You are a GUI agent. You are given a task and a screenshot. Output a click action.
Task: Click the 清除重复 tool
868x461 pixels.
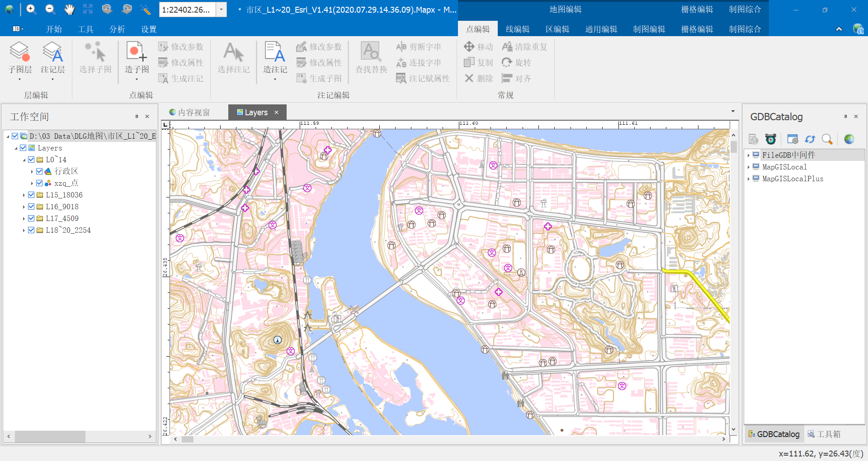pyautogui.click(x=524, y=47)
